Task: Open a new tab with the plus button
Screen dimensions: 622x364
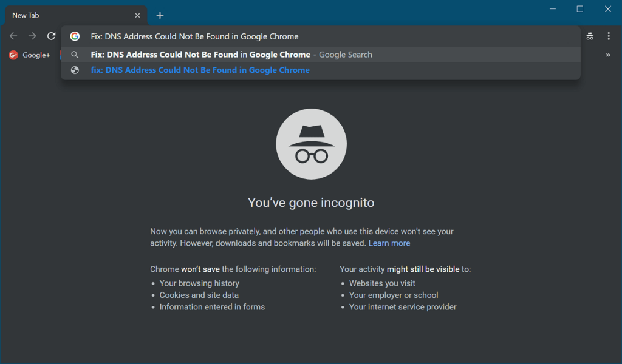Action: [x=160, y=15]
